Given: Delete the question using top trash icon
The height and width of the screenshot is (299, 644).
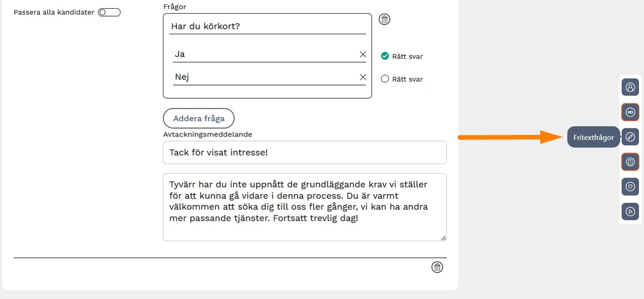Looking at the screenshot, I should pos(385,19).
